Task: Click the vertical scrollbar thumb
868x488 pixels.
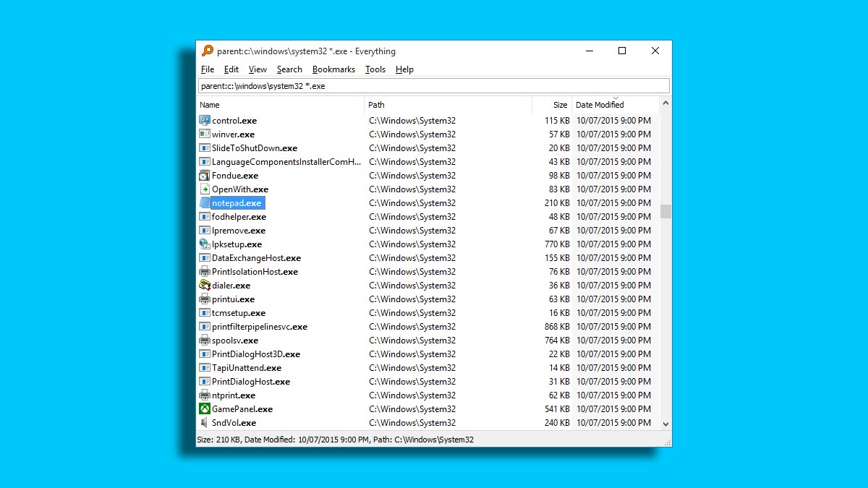Action: (x=665, y=211)
